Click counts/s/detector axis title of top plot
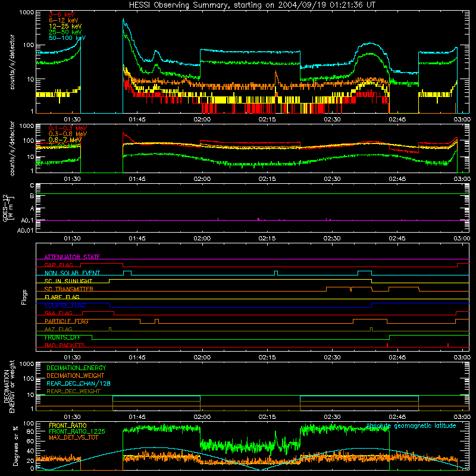 click(x=12, y=62)
